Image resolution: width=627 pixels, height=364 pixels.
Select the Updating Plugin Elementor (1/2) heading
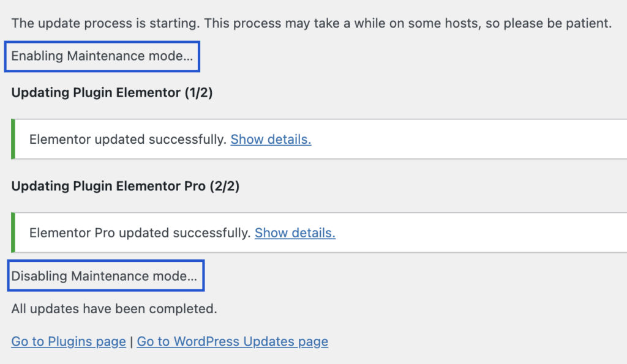(x=112, y=93)
